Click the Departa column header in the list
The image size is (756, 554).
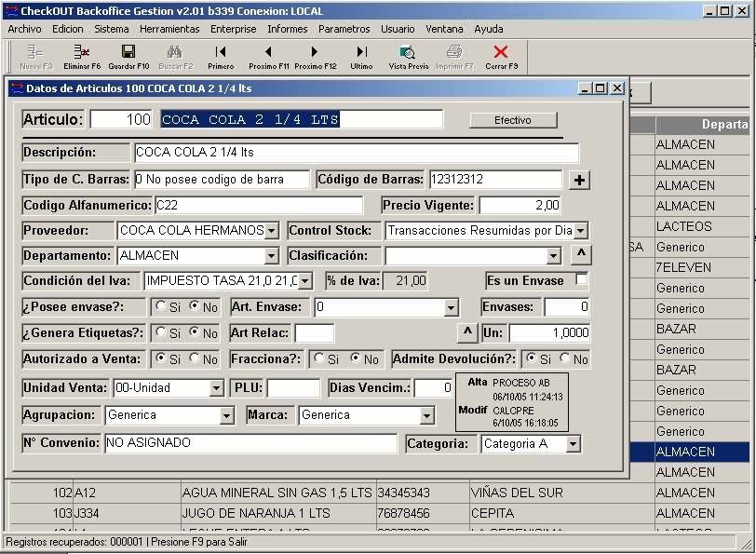click(x=702, y=125)
